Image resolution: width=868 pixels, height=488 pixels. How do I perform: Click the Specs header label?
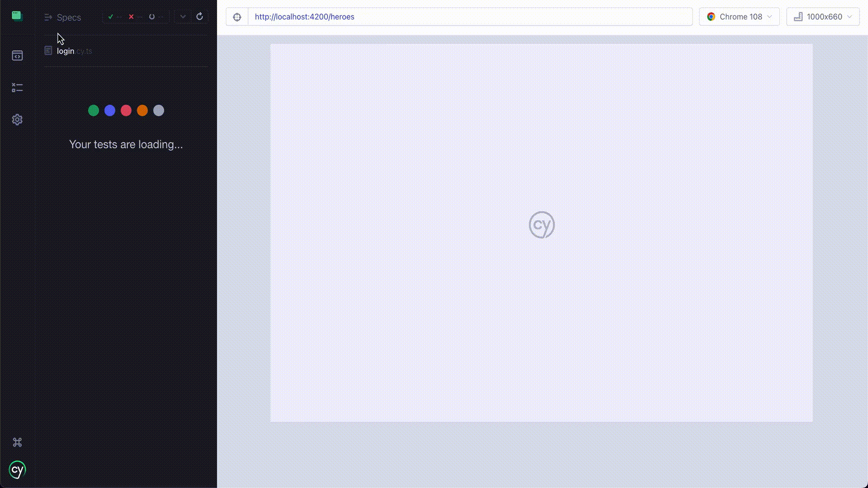click(x=69, y=18)
